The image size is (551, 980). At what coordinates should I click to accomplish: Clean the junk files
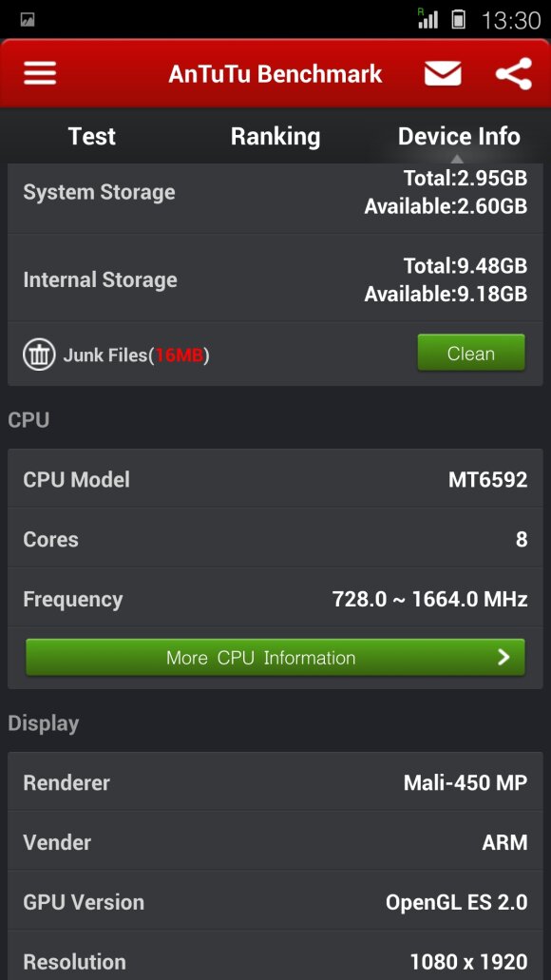pyautogui.click(x=471, y=354)
